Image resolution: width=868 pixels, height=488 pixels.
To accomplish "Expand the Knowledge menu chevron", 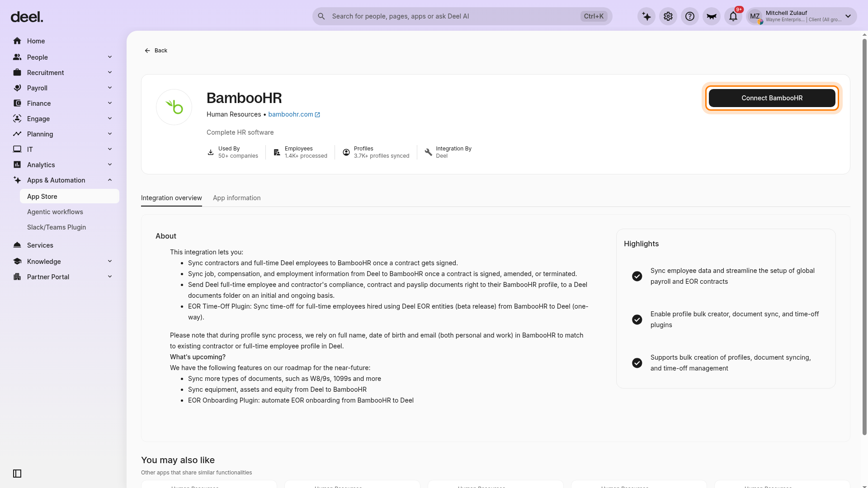I will tap(110, 261).
